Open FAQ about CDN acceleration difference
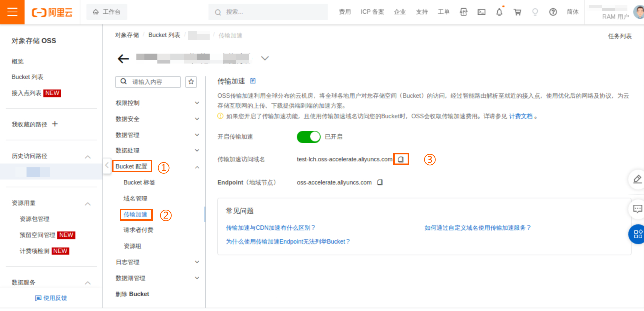644x311 pixels. (x=270, y=228)
